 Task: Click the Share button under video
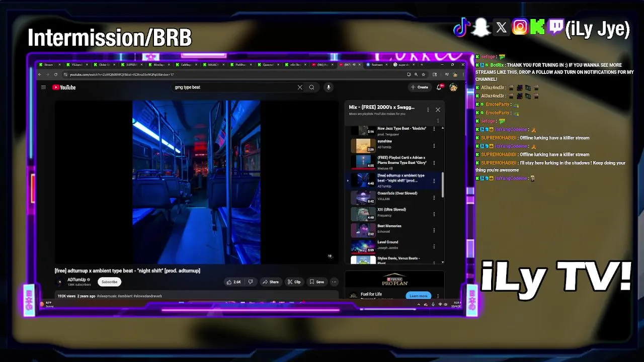tap(271, 282)
